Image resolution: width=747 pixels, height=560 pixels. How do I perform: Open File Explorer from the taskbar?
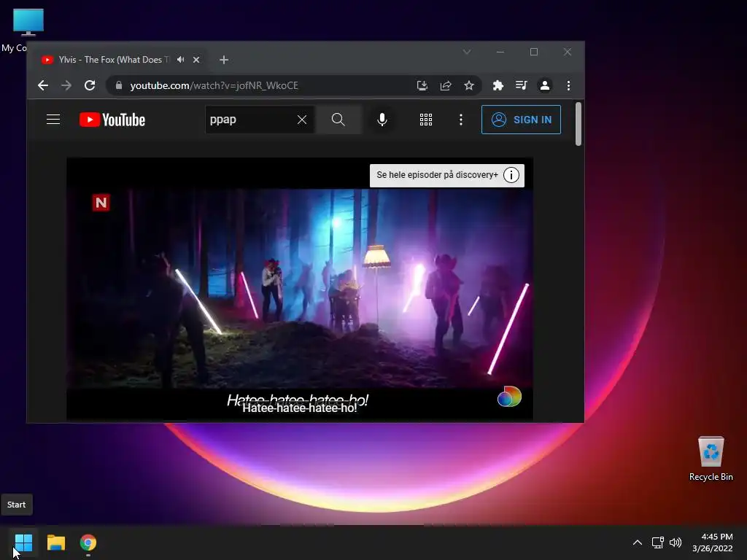pyautogui.click(x=56, y=542)
